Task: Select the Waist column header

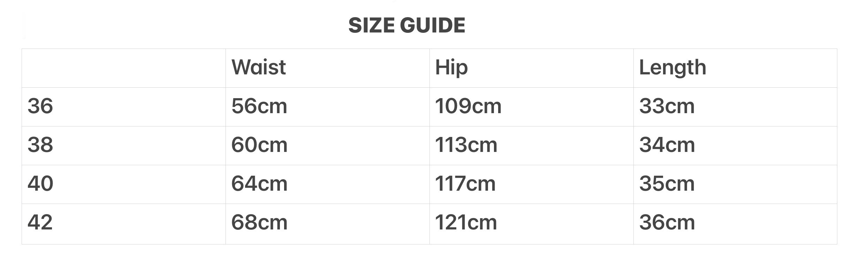Action: pos(258,67)
